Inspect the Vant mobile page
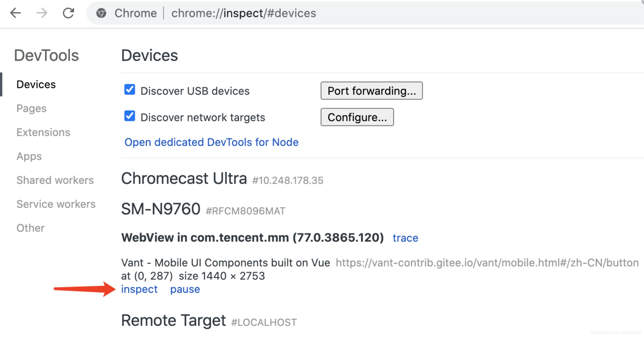The height and width of the screenshot is (337, 644). tap(139, 289)
